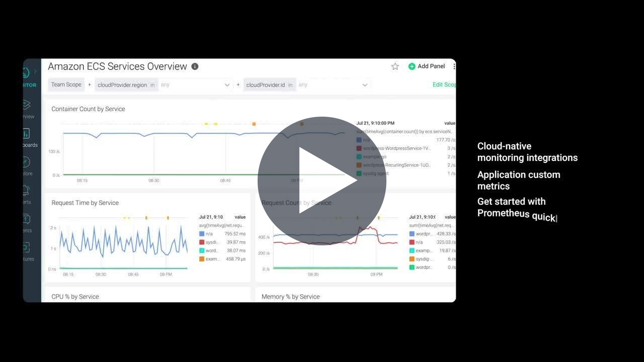Open the dashboard kebab options menu
644x362 pixels.
(454, 66)
